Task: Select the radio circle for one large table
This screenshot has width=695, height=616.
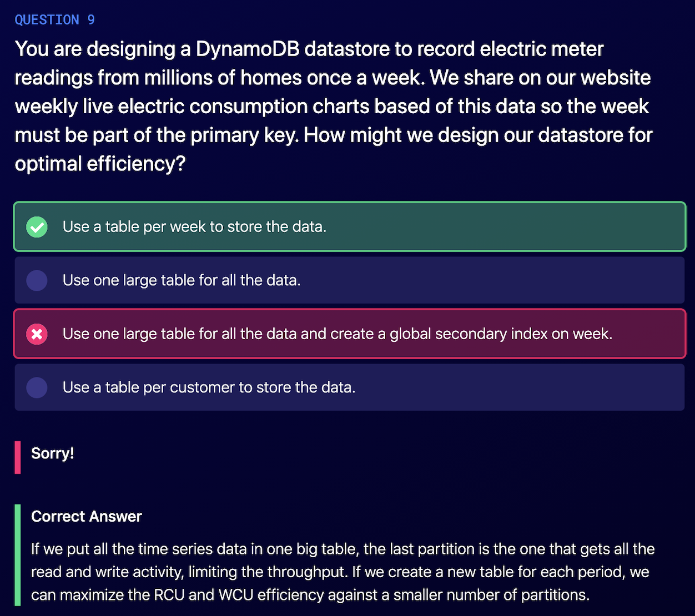Action: tap(37, 280)
